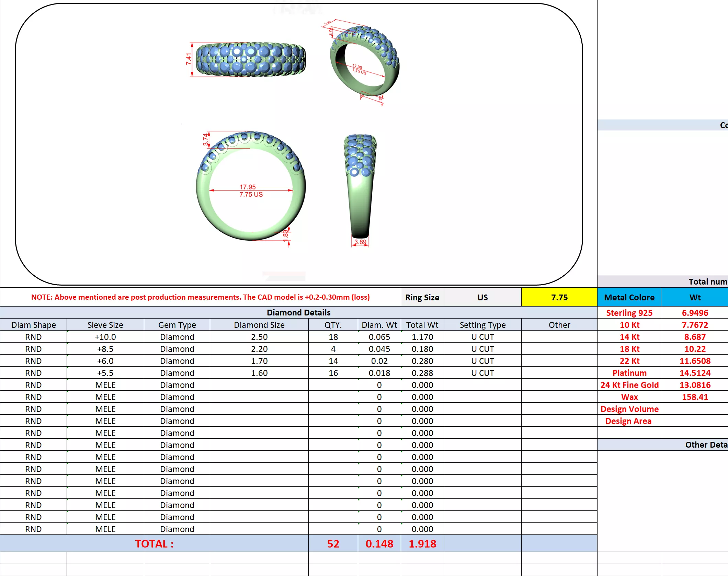The height and width of the screenshot is (576, 728).
Task: Select the total weight 1.918 cell
Action: tap(422, 544)
